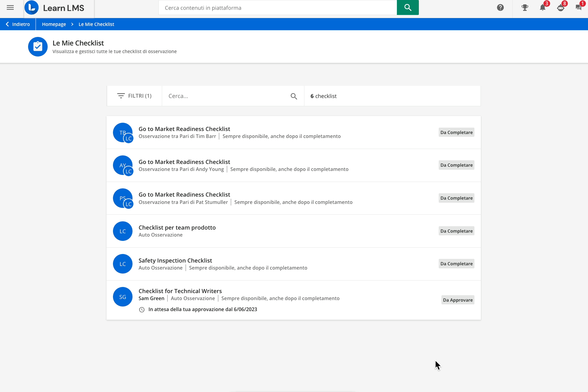Click the green global search button
Image resolution: width=588 pixels, height=392 pixels.
408,7
